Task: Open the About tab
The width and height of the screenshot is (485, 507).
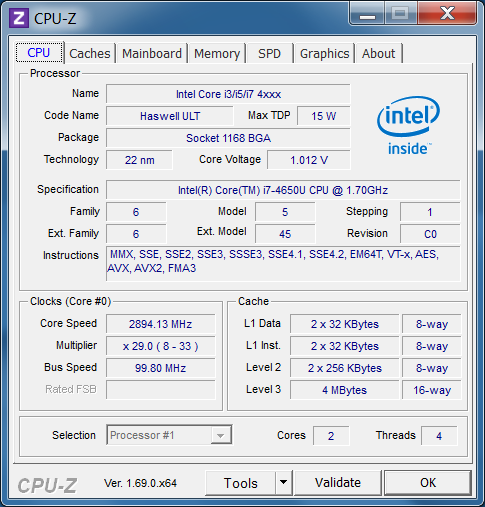Action: coord(379,53)
